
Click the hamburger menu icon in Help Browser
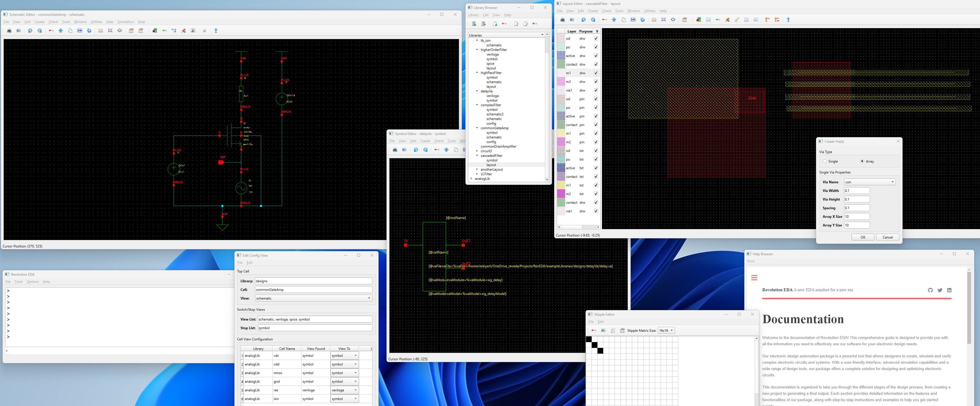click(x=754, y=278)
